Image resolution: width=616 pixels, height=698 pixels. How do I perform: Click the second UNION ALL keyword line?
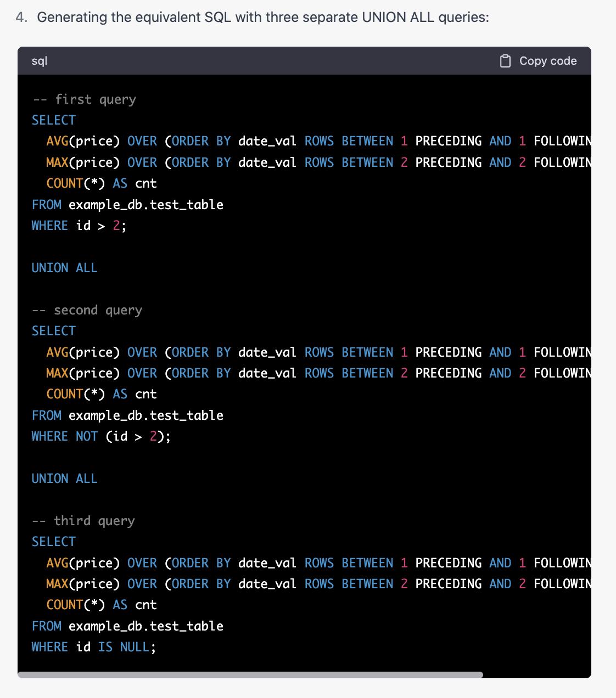[64, 479]
